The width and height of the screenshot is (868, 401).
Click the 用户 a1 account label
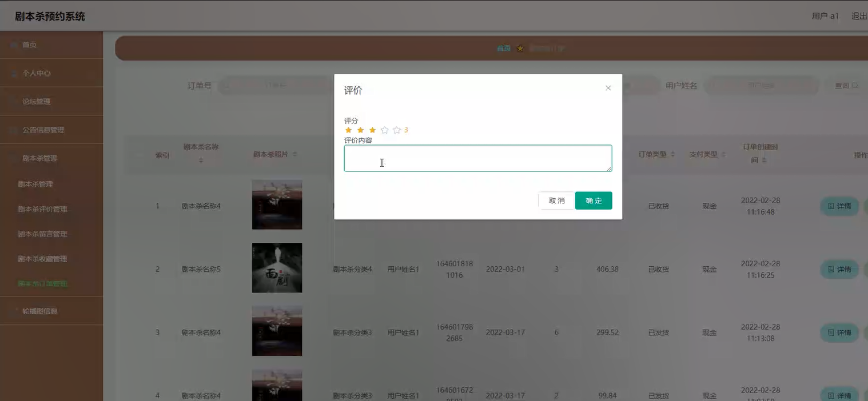[x=825, y=16]
